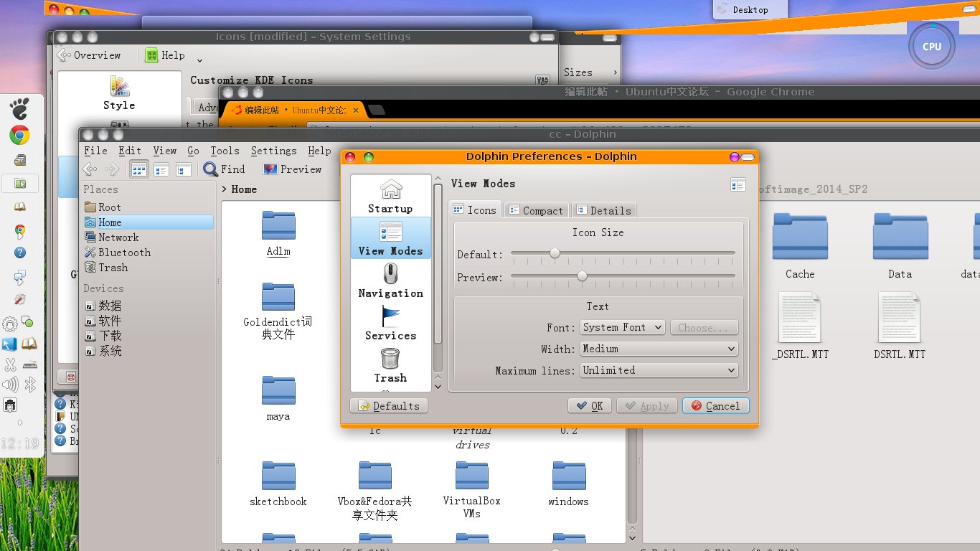Open Dolphin's Edit menu
980x551 pixels.
130,151
